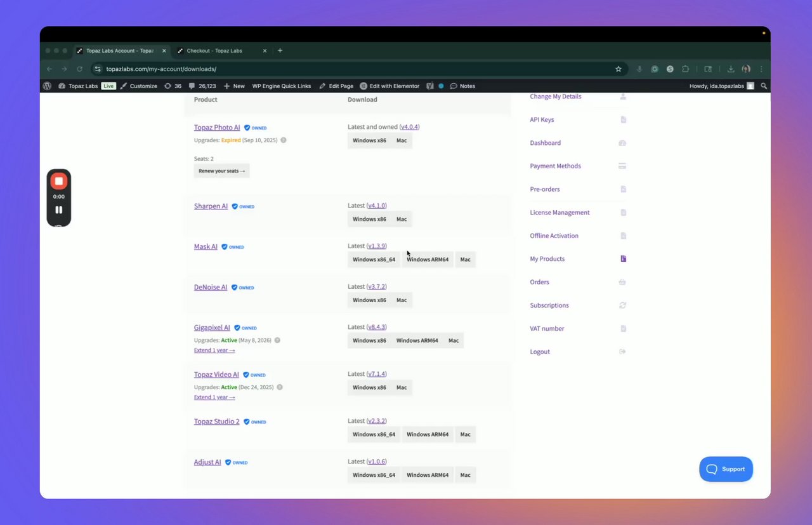Viewport: 812px width, 525px height.
Task: Download Mask AI for Windows ARM64
Action: [428, 260]
